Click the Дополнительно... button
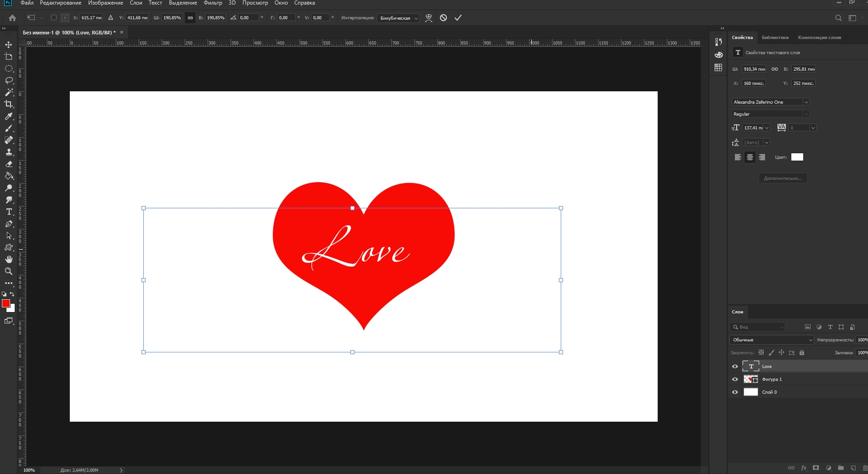This screenshot has height=474, width=868. coord(783,178)
